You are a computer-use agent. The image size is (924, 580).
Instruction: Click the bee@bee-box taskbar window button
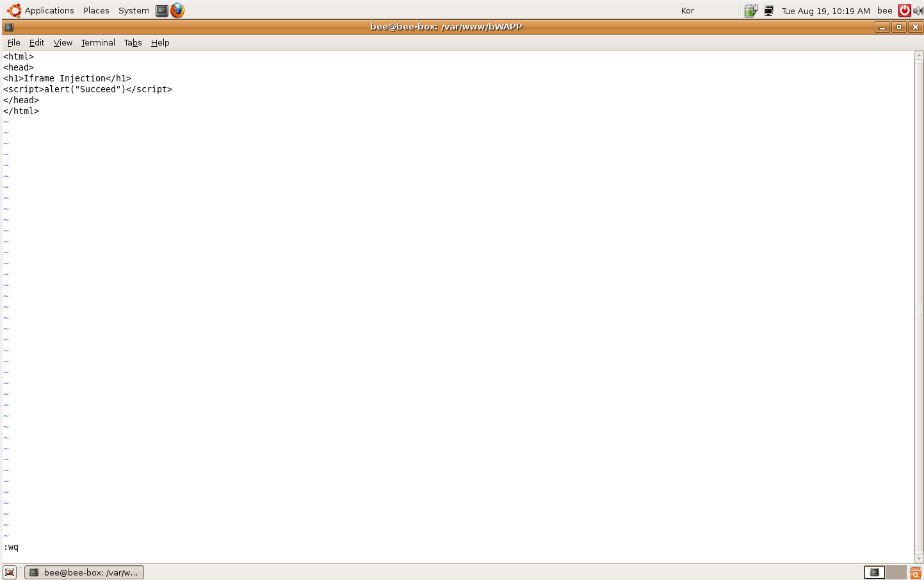(84, 572)
